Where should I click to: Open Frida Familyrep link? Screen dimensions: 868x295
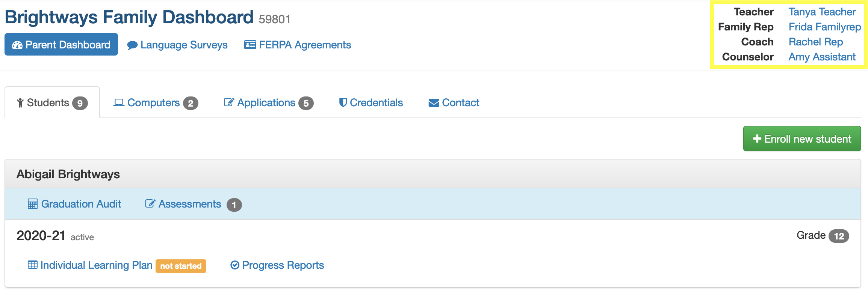tap(824, 27)
